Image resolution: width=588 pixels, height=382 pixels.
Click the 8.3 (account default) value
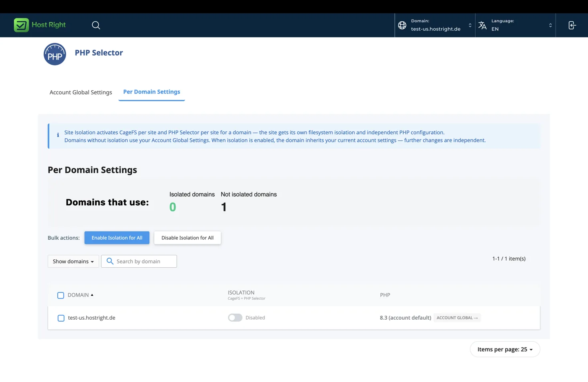(x=406, y=318)
